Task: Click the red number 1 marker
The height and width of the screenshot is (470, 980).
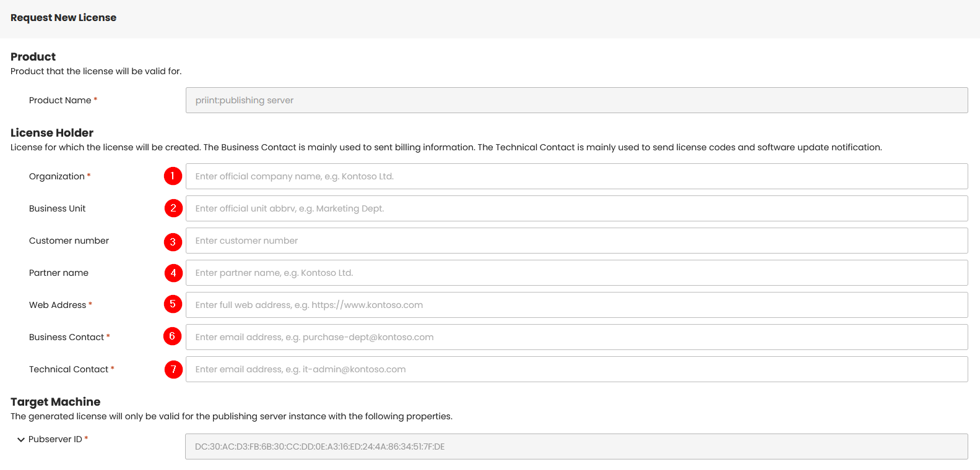Action: coord(173,176)
